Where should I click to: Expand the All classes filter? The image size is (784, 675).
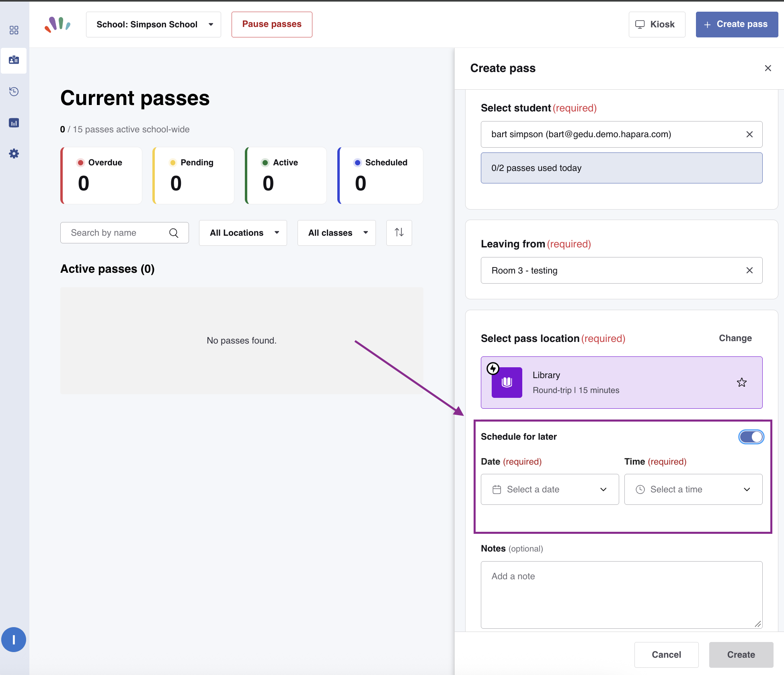[337, 233]
